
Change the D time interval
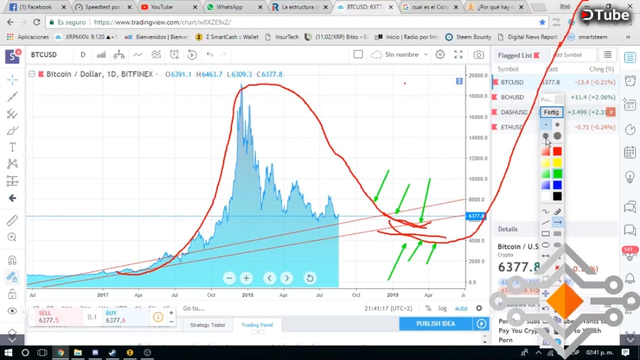83,55
